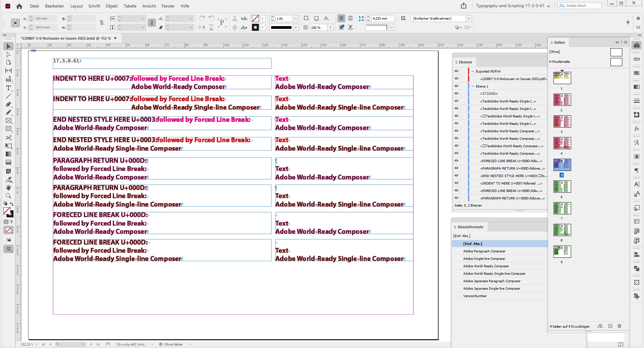Collapse the Exported PDFX4 layer tree
The height and width of the screenshot is (348, 644).
[x=473, y=71]
